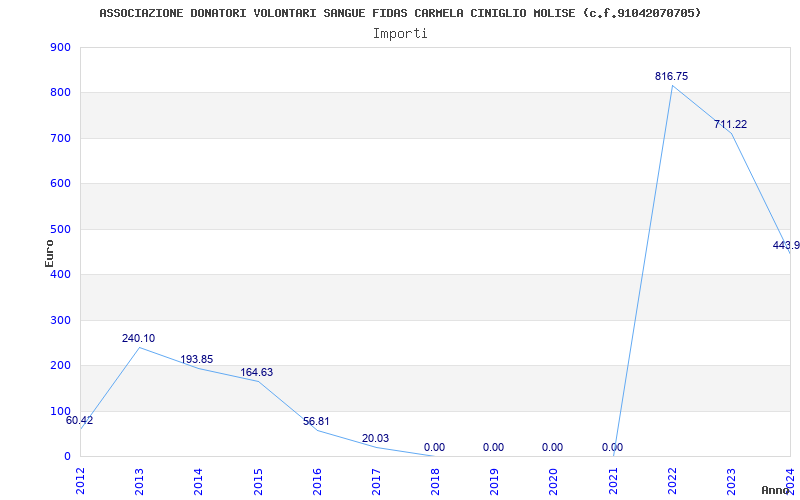The height and width of the screenshot is (500, 800).
Task: Click the 240.10 value label for 2013
Action: pos(138,339)
